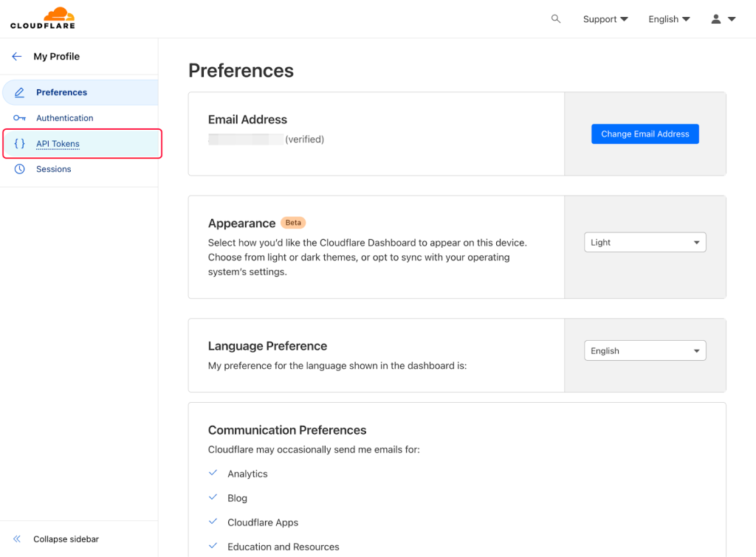
Task: Toggle the Cloudflare Apps email checkbox
Action: [213, 522]
